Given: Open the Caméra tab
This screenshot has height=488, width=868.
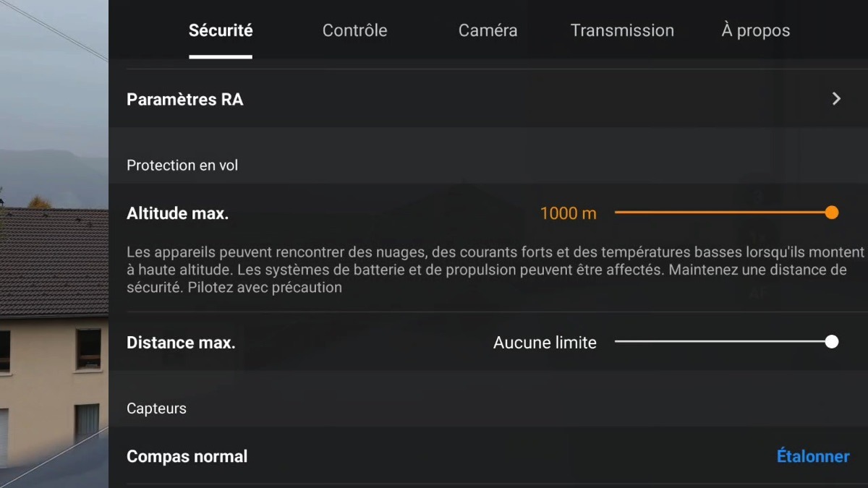Looking at the screenshot, I should coord(488,30).
